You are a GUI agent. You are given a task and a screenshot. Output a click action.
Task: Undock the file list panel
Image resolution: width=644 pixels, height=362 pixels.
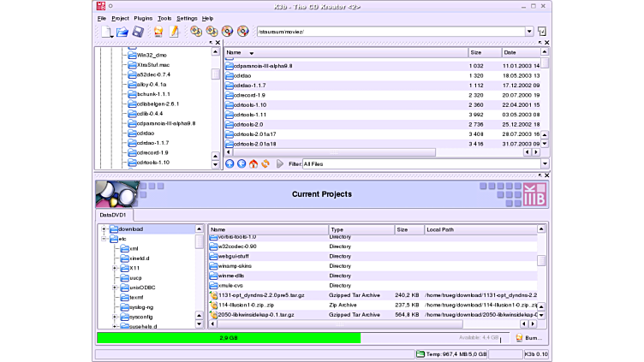(540, 42)
